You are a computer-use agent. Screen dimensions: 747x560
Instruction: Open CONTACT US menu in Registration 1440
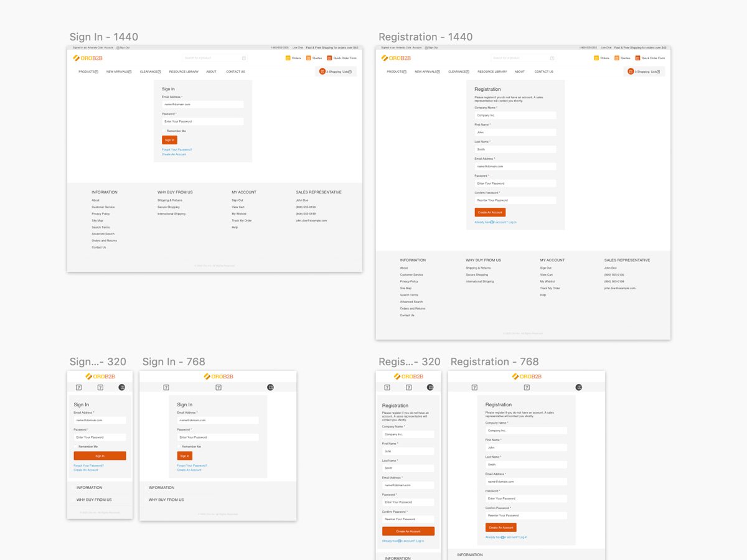click(x=543, y=72)
